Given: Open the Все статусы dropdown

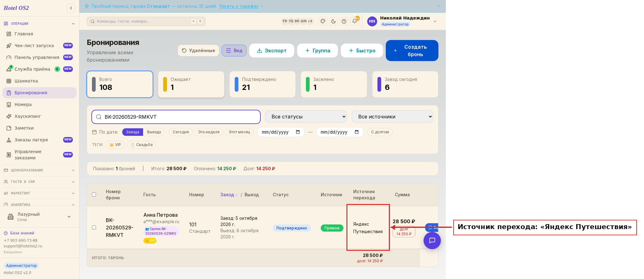Looking at the screenshot, I should click(x=306, y=117).
